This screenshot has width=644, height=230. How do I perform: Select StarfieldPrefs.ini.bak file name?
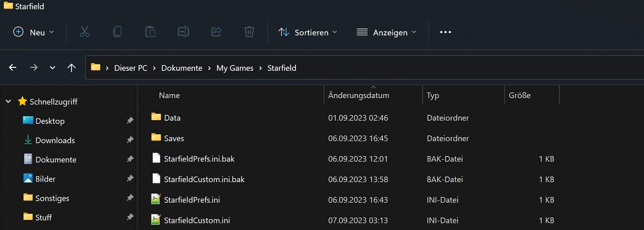(199, 159)
